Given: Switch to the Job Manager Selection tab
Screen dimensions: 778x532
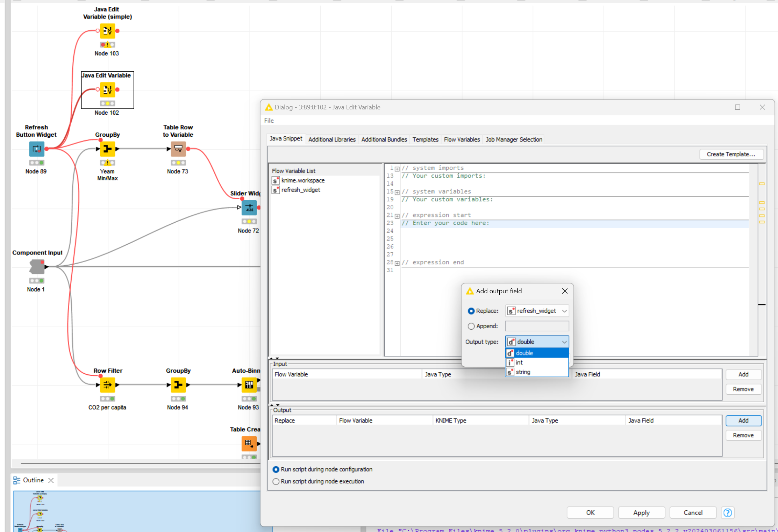Looking at the screenshot, I should [x=514, y=139].
